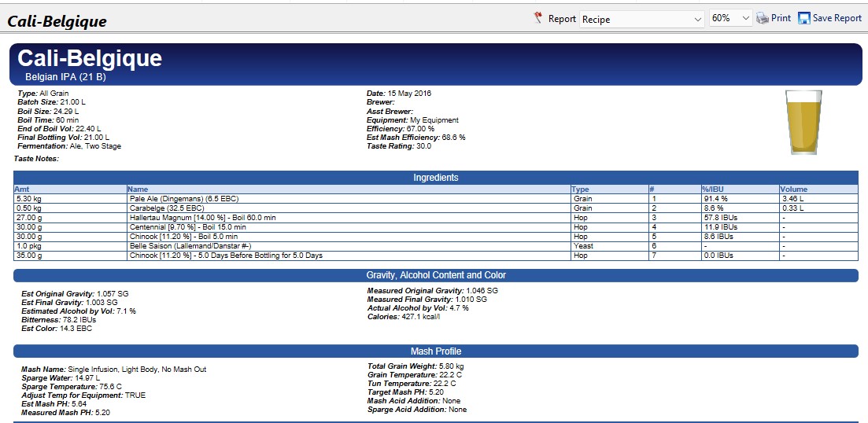
Task: Click the Amt column header
Action: point(22,189)
